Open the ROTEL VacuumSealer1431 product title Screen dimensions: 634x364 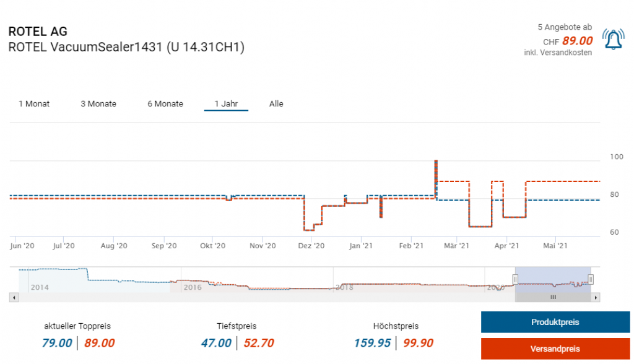click(126, 47)
